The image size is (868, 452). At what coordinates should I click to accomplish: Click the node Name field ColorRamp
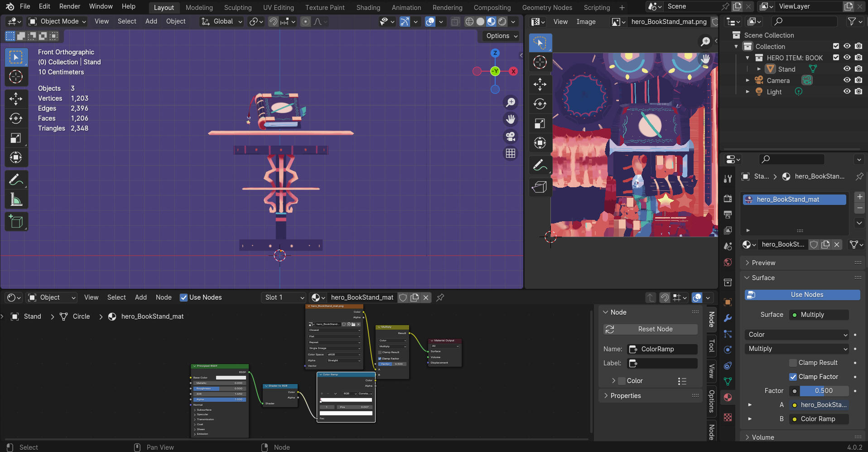[662, 349]
